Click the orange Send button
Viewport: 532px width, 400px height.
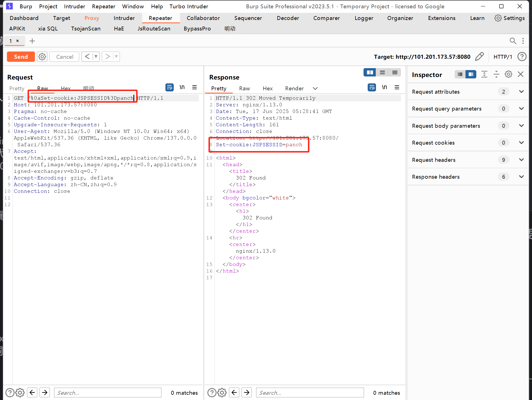tap(21, 57)
